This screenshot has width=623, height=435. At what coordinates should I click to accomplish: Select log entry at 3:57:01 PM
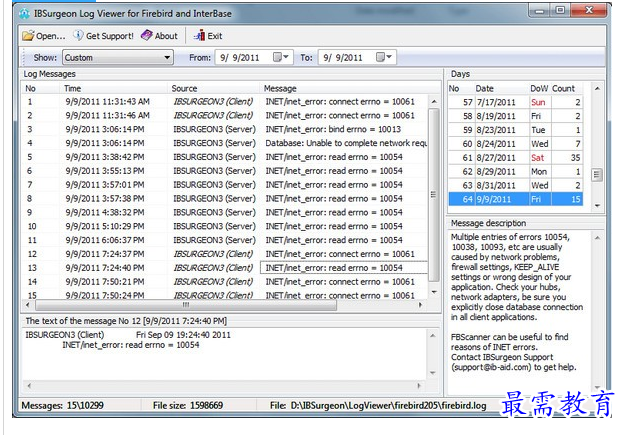225,185
